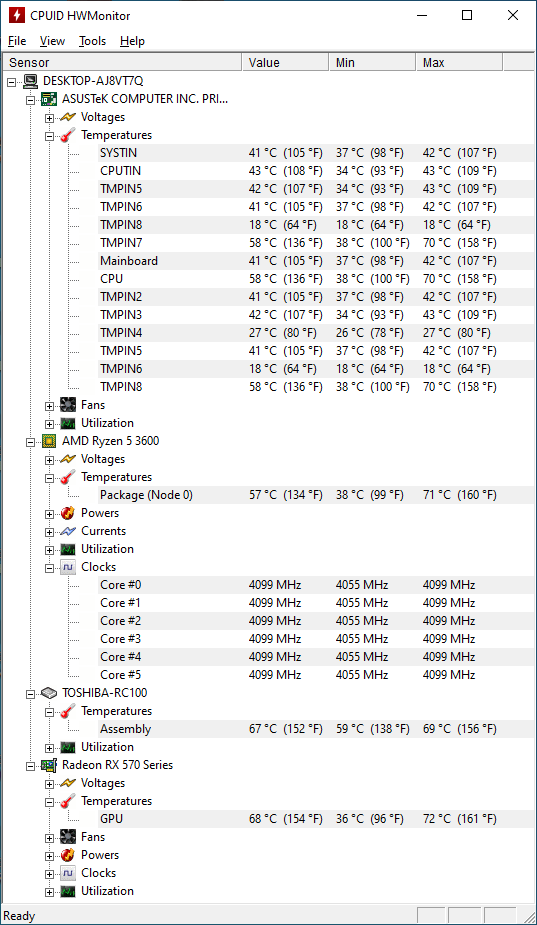The height and width of the screenshot is (925, 537).
Task: Select the Mainboard temperature row
Action: tap(316, 261)
